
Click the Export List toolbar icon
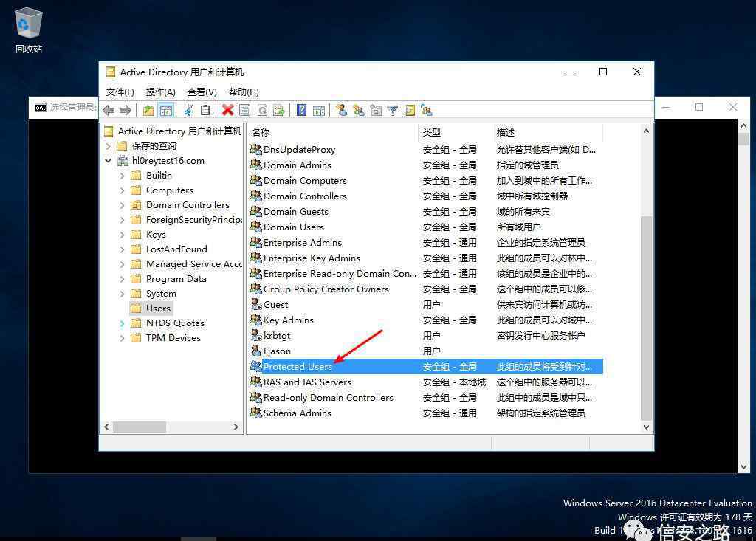(278, 111)
